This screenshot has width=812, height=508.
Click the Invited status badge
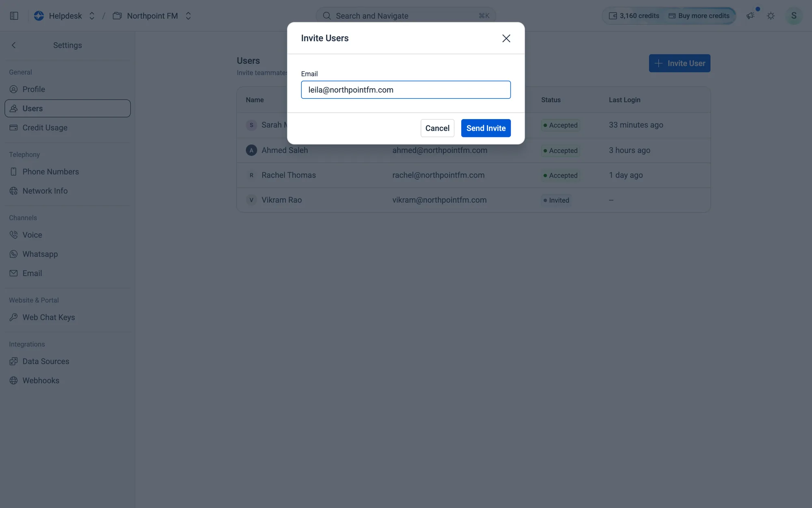point(556,200)
